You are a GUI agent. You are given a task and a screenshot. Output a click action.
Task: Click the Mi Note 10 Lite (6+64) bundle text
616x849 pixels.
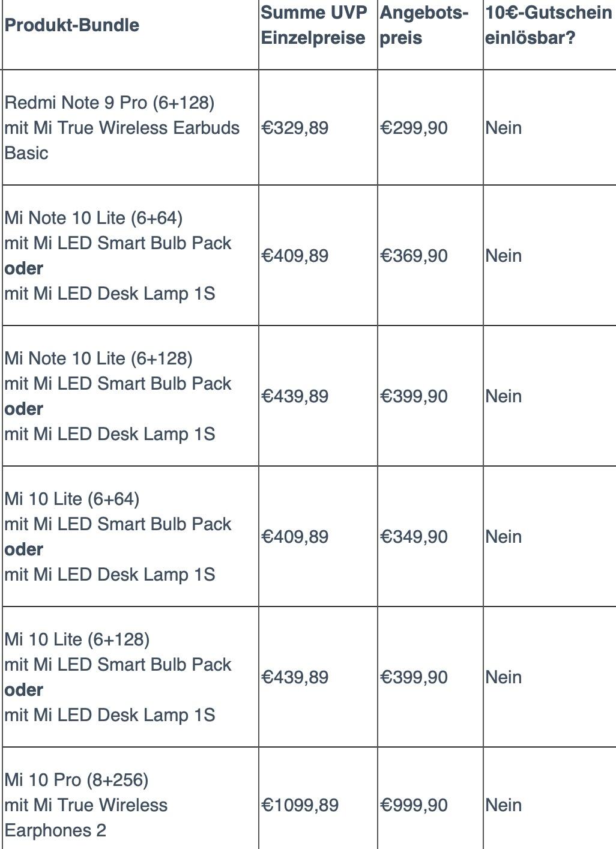tap(94, 217)
